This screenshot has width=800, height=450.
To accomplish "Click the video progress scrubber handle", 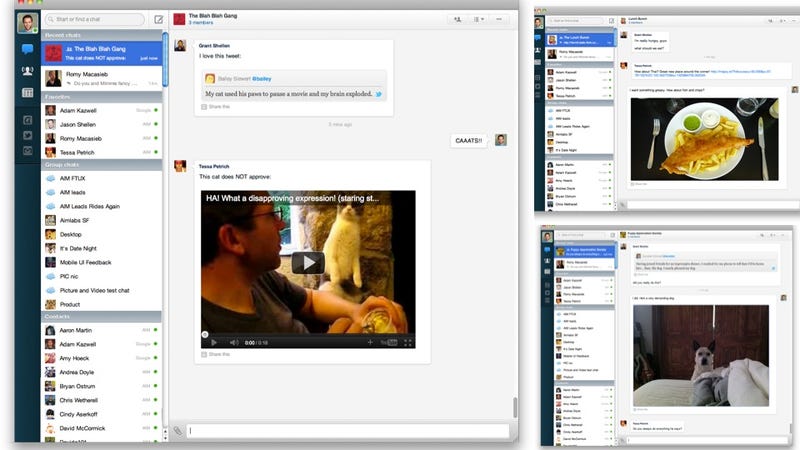I will click(205, 335).
